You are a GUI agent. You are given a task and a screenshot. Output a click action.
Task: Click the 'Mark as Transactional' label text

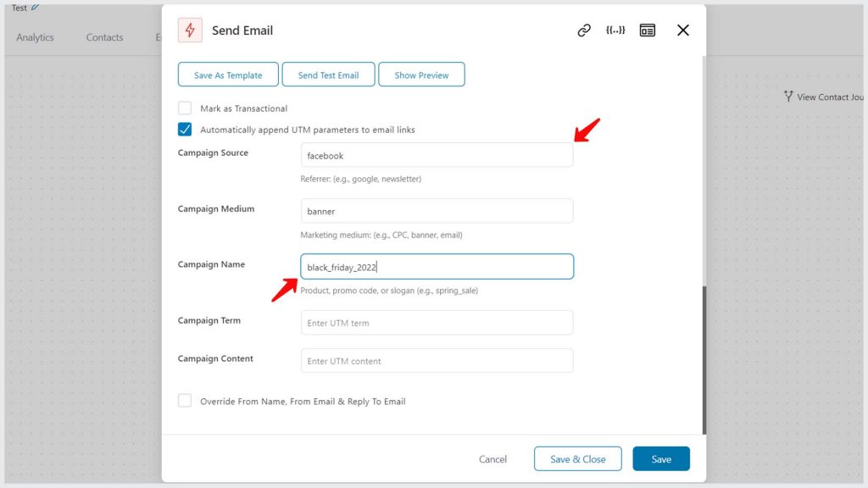pos(243,108)
